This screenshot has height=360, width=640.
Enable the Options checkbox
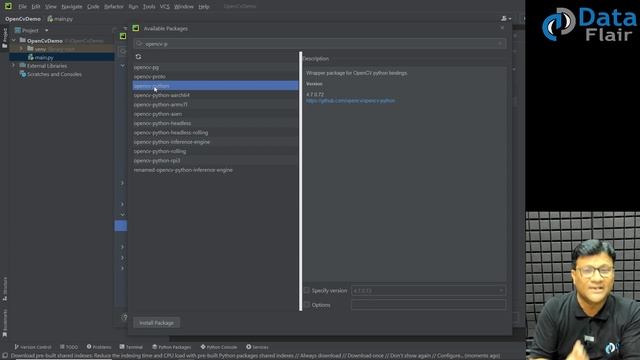click(x=307, y=305)
